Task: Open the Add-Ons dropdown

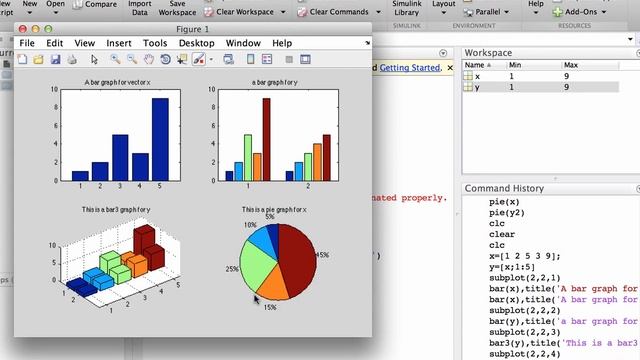Action: point(579,12)
